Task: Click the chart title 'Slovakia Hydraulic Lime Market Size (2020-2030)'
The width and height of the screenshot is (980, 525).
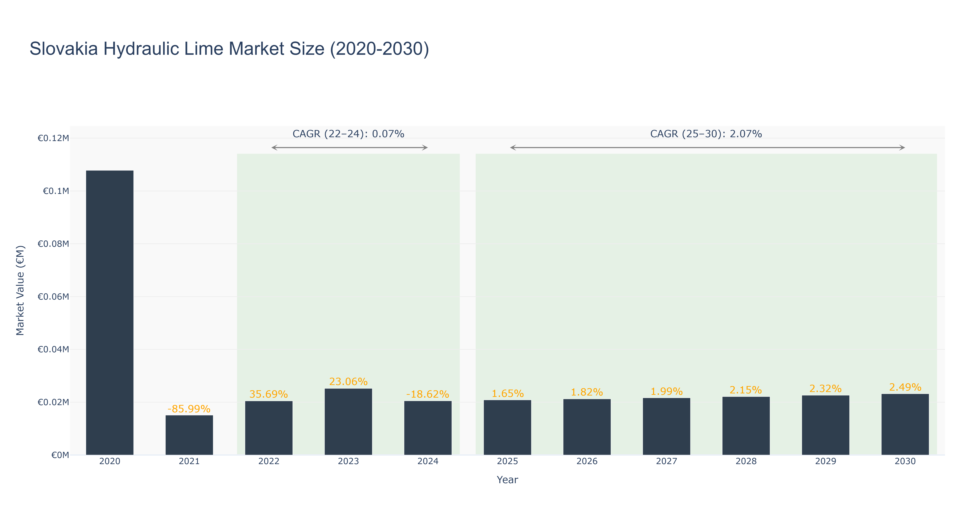Action: 229,49
